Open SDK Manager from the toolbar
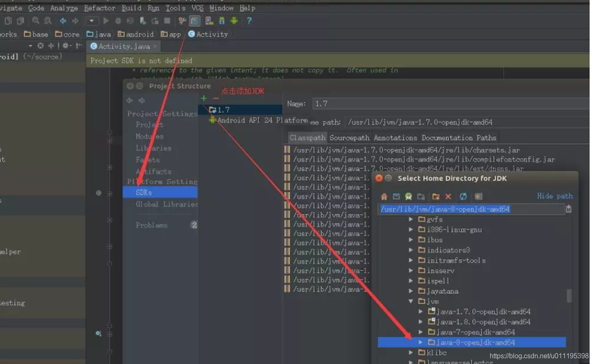 point(222,21)
